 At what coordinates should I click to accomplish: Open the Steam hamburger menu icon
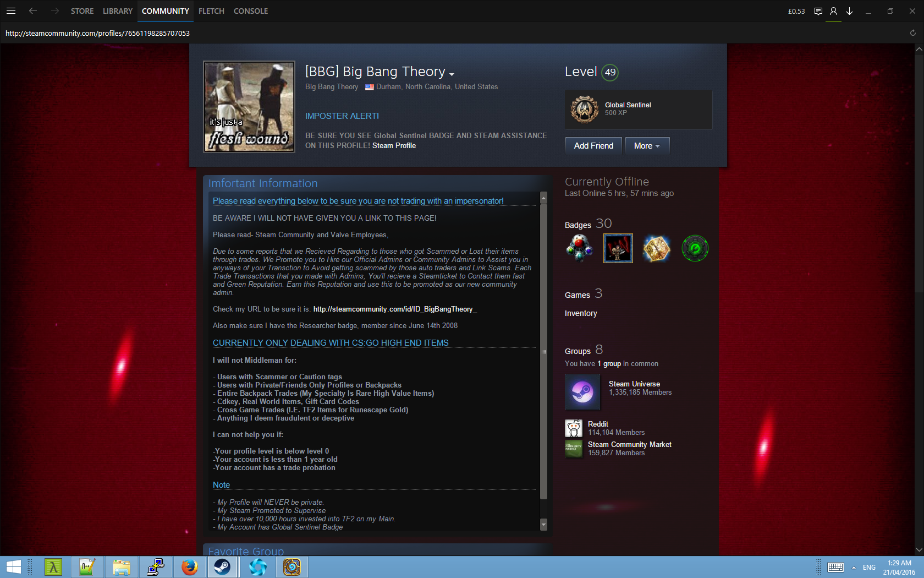click(x=11, y=11)
